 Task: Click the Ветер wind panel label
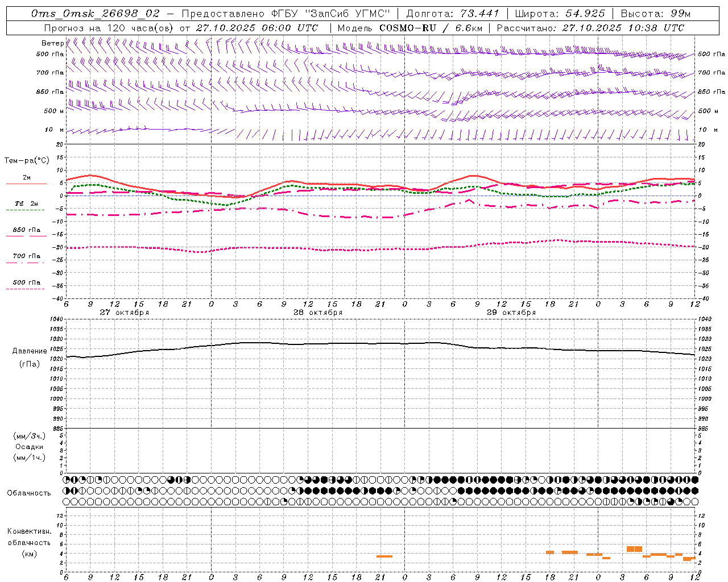(52, 43)
